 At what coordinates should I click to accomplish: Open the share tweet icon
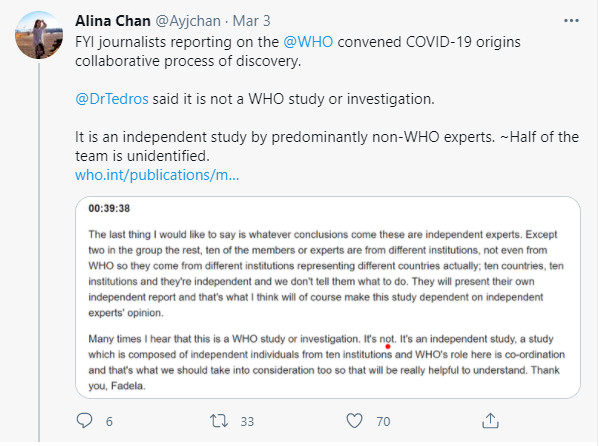[x=490, y=419]
